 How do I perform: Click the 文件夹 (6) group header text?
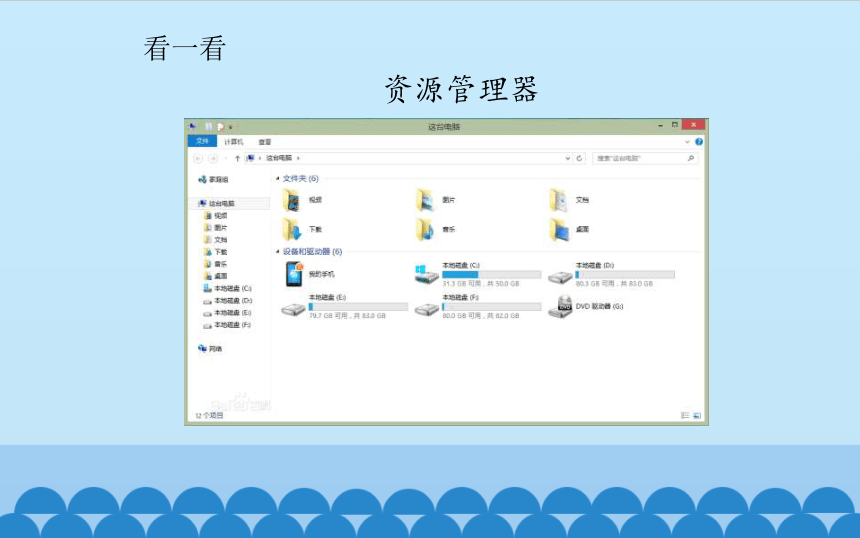point(301,179)
